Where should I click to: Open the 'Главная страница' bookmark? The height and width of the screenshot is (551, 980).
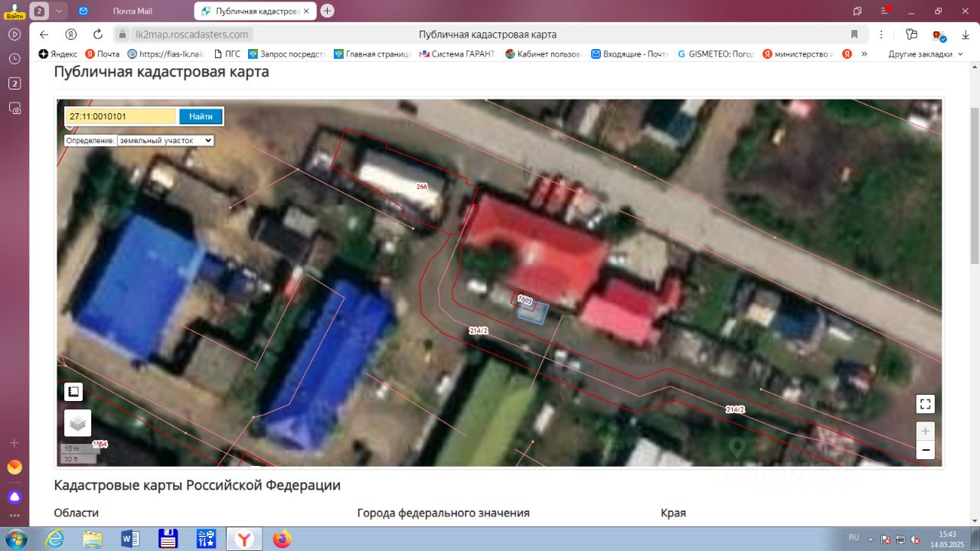click(373, 54)
